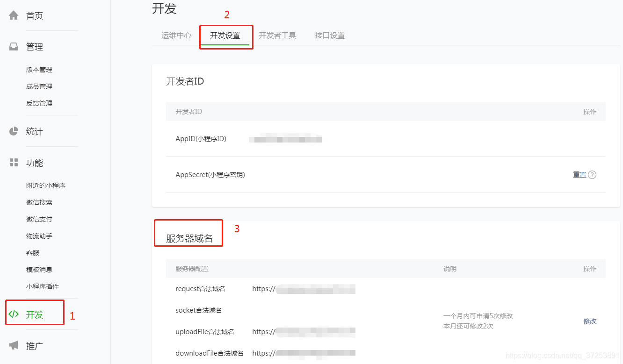This screenshot has height=364, width=623.
Task: Click 服务器配置 column header
Action: coord(192,269)
